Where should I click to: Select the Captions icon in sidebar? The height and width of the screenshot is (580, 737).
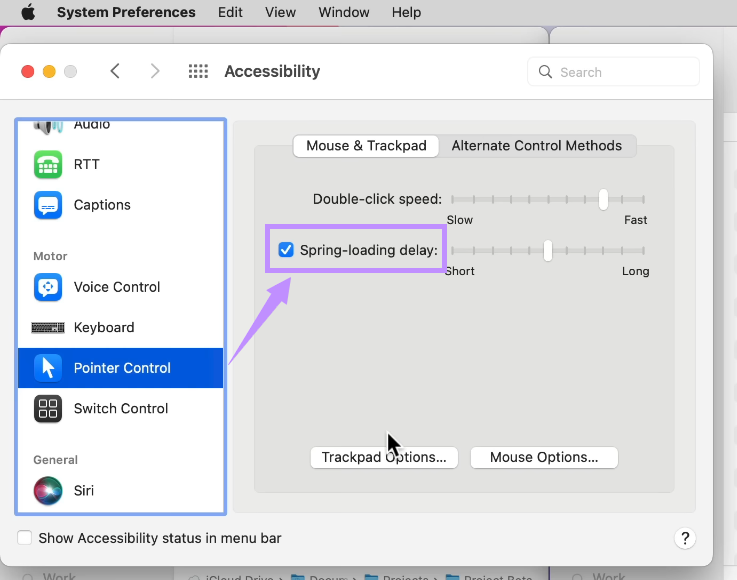(x=48, y=205)
